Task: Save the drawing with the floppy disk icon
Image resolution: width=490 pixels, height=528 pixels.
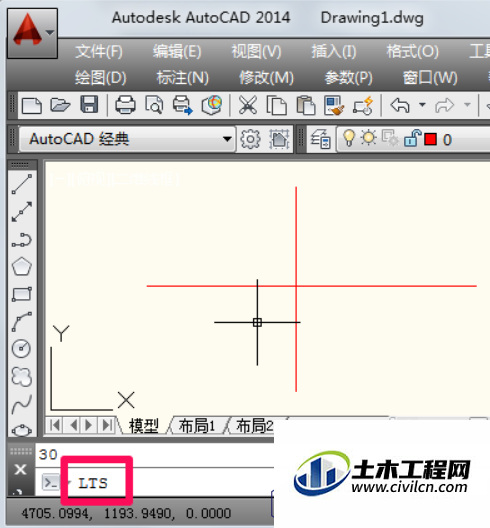Action: 89,105
